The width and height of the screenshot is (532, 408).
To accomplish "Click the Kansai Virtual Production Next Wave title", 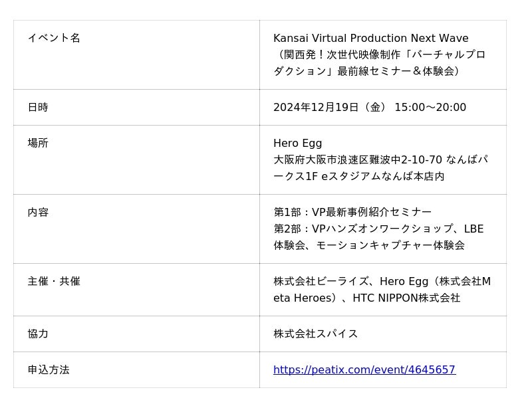I will 370,38.
